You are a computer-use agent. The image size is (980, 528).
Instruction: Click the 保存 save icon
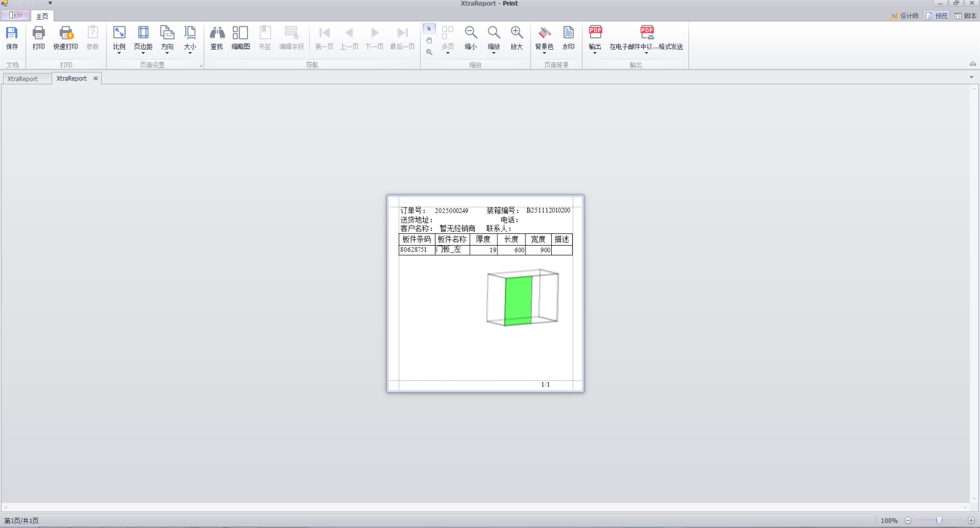click(12, 37)
